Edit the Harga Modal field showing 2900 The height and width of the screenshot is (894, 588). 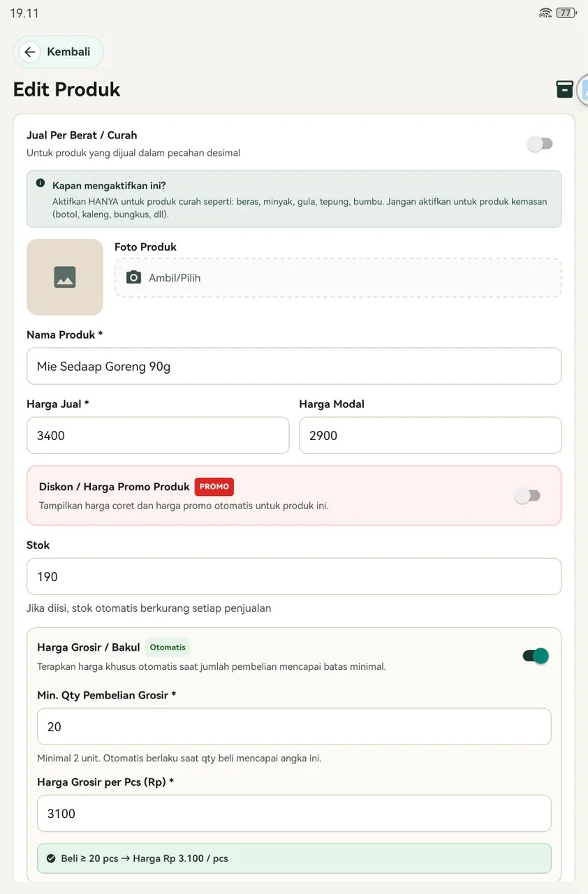point(430,436)
